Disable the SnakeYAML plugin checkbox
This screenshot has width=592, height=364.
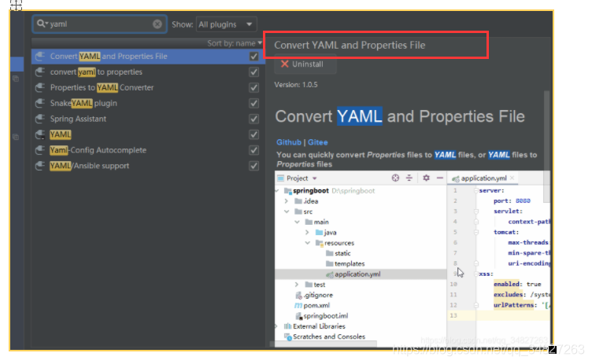254,103
